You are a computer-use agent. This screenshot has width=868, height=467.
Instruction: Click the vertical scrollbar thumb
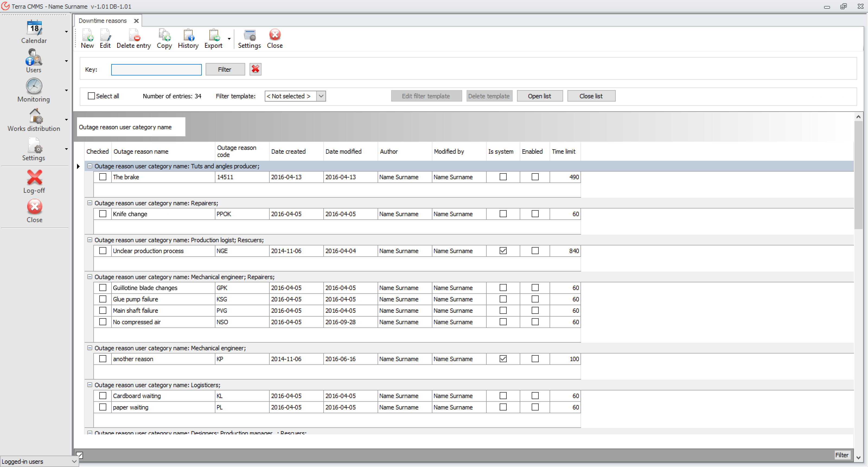[859, 175]
